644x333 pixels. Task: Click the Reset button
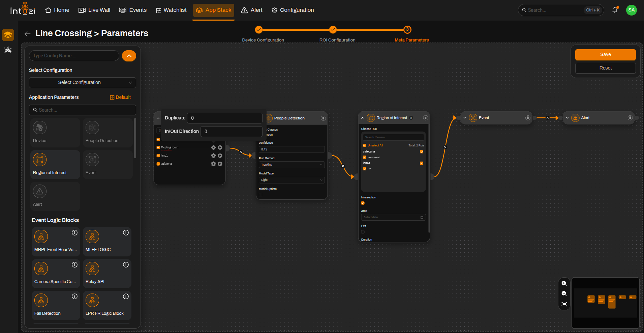pyautogui.click(x=605, y=68)
